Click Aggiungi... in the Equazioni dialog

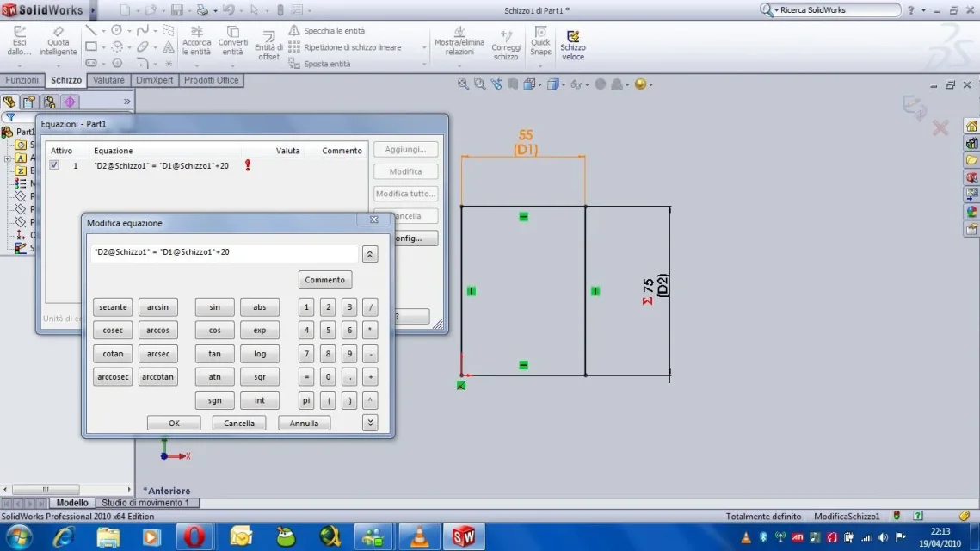click(x=405, y=150)
